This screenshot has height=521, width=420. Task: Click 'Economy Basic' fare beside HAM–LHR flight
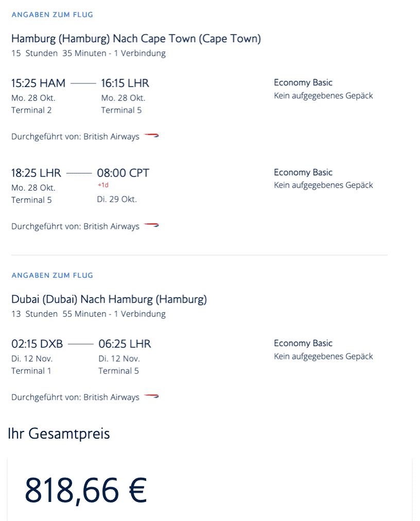coord(303,82)
